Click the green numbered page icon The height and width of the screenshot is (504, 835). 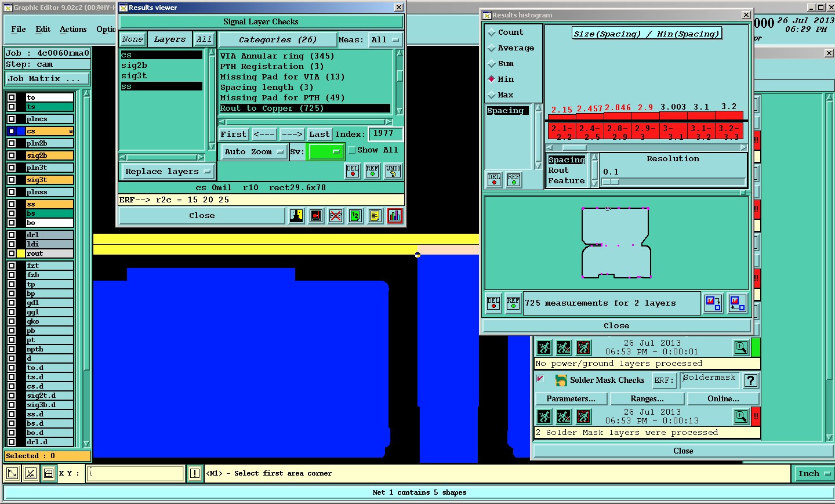point(355,216)
